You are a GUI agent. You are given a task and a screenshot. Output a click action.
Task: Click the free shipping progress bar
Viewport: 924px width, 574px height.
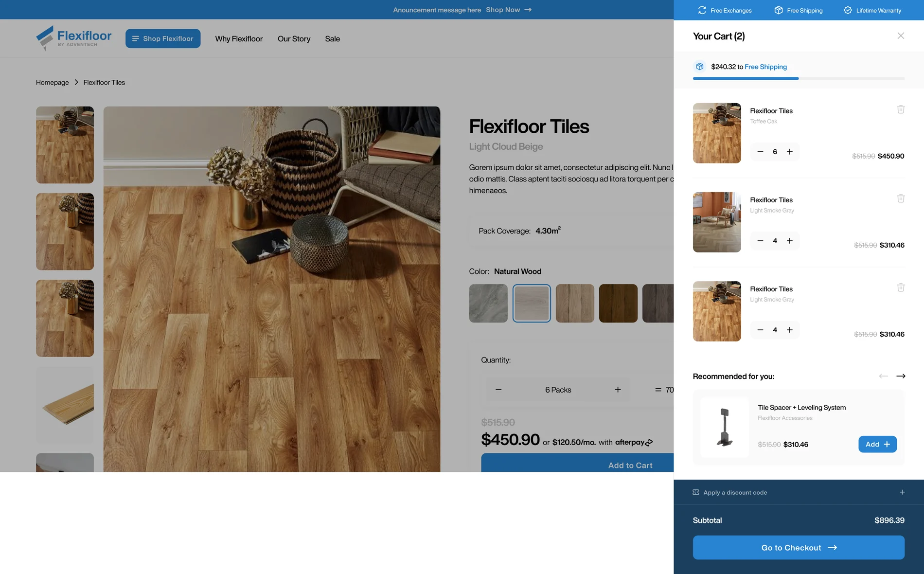pos(799,78)
